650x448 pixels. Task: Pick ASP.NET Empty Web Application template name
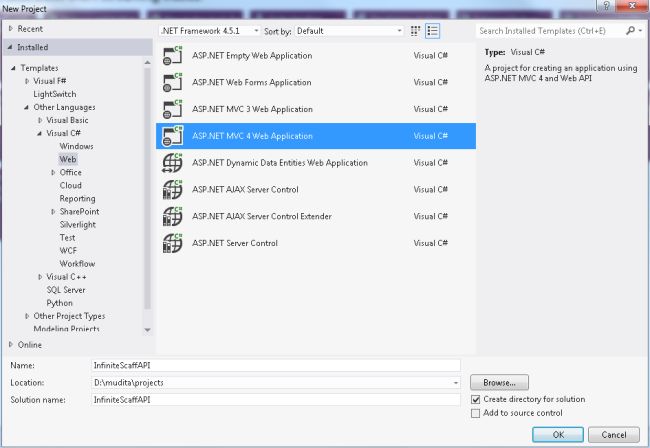(252, 56)
